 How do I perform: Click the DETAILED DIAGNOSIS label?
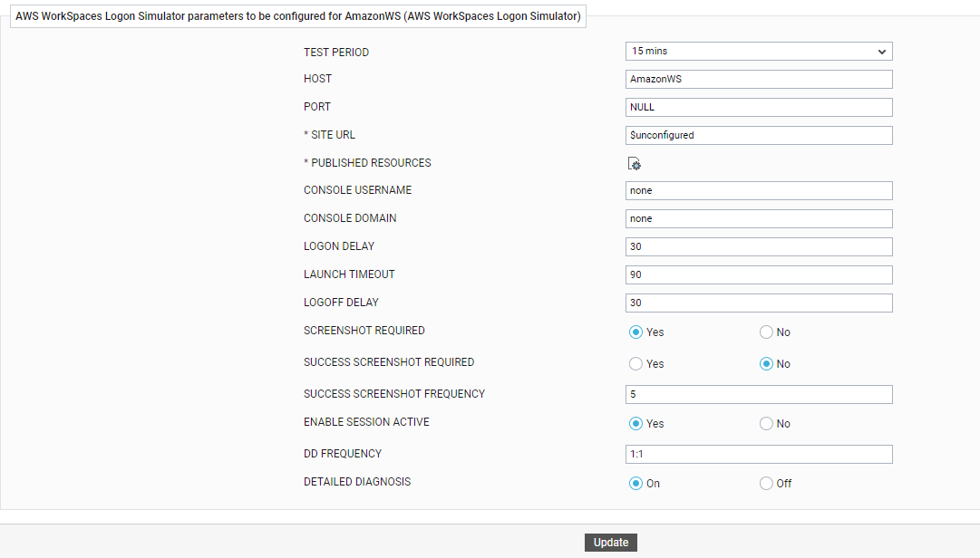[357, 483]
